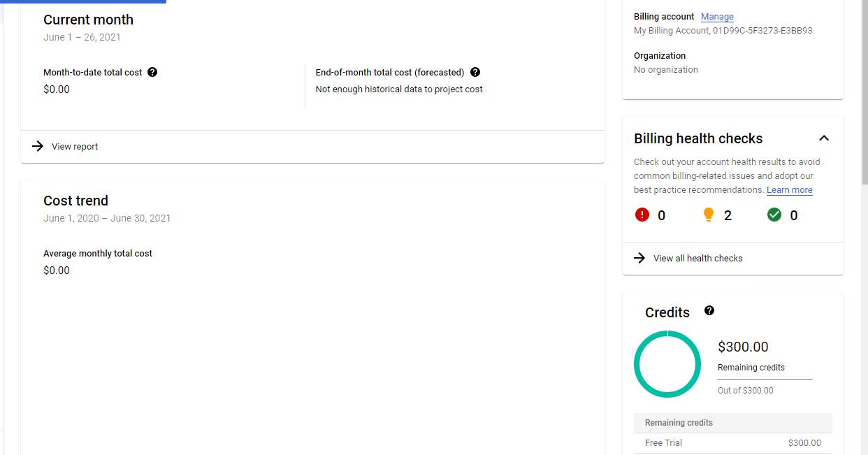Click the Cost trend heading

point(75,201)
